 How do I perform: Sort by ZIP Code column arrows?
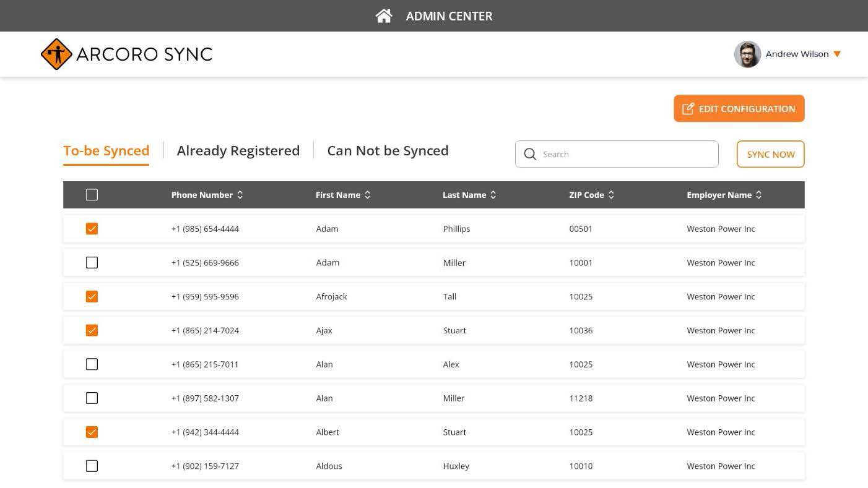[611, 195]
